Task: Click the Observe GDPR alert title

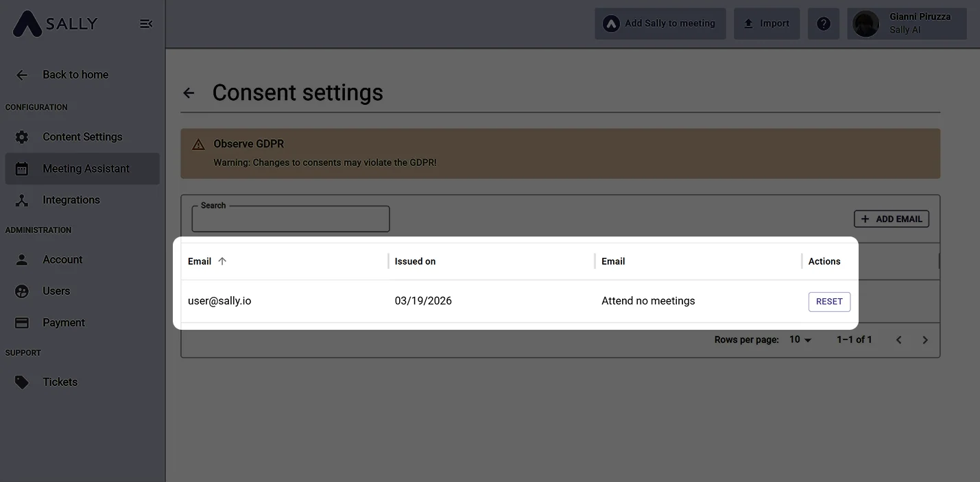Action: (x=248, y=144)
